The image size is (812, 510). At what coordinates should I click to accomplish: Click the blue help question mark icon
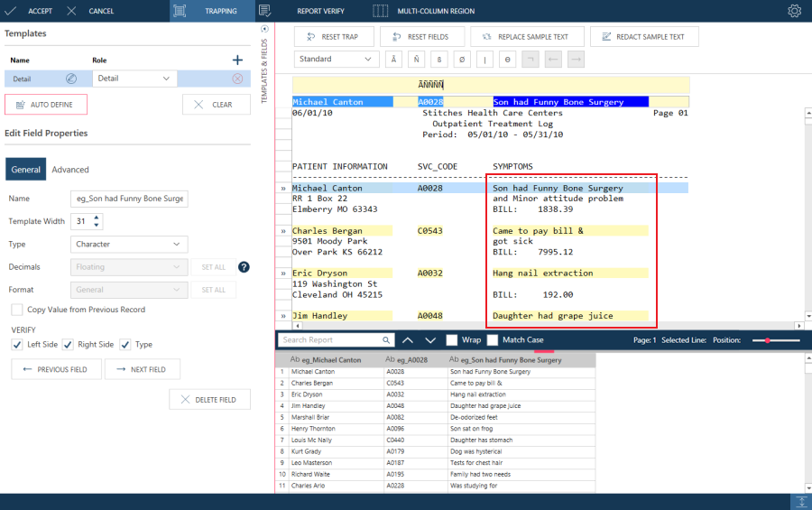244,266
